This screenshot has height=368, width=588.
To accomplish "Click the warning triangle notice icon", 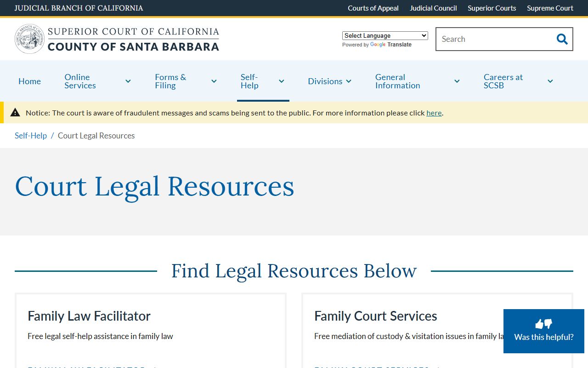I will click(15, 113).
